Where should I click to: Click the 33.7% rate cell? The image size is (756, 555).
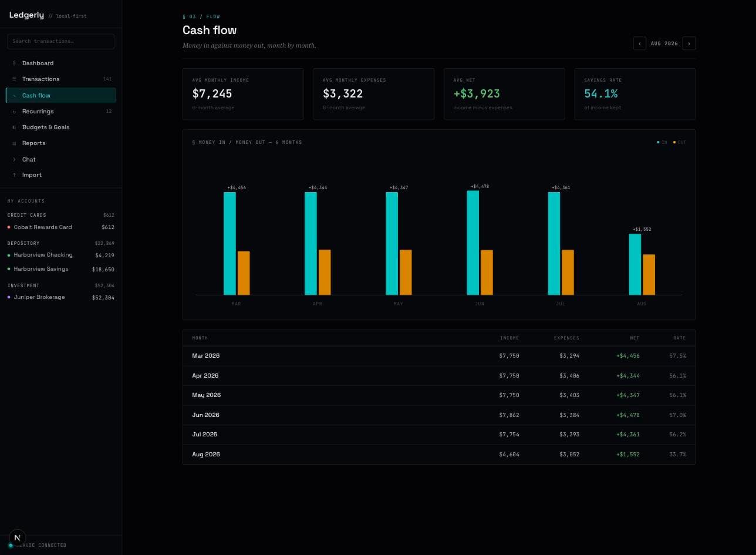coord(677,455)
